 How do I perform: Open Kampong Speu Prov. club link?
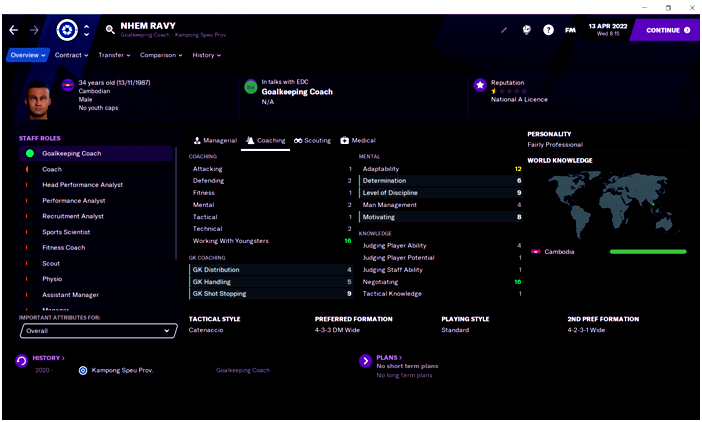[x=122, y=371]
